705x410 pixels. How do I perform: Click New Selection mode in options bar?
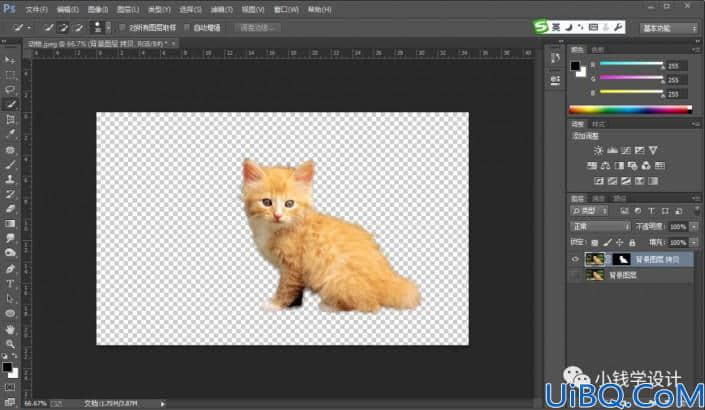pyautogui.click(x=48, y=28)
